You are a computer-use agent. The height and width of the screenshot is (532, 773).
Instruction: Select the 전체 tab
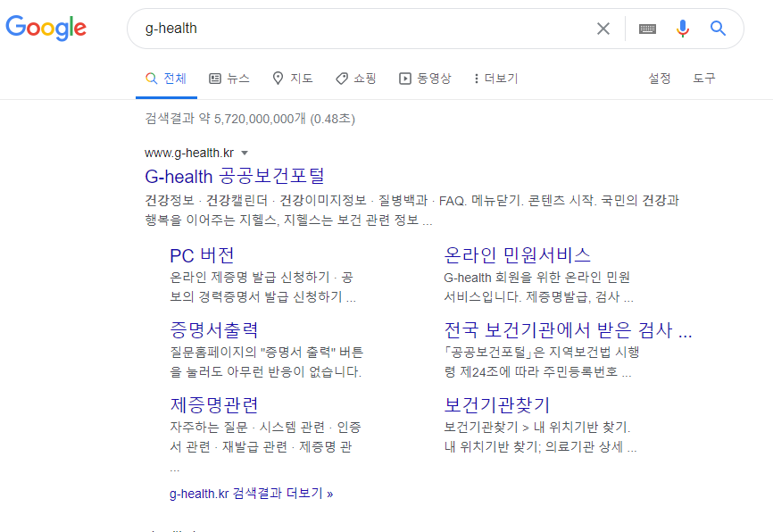coord(166,79)
